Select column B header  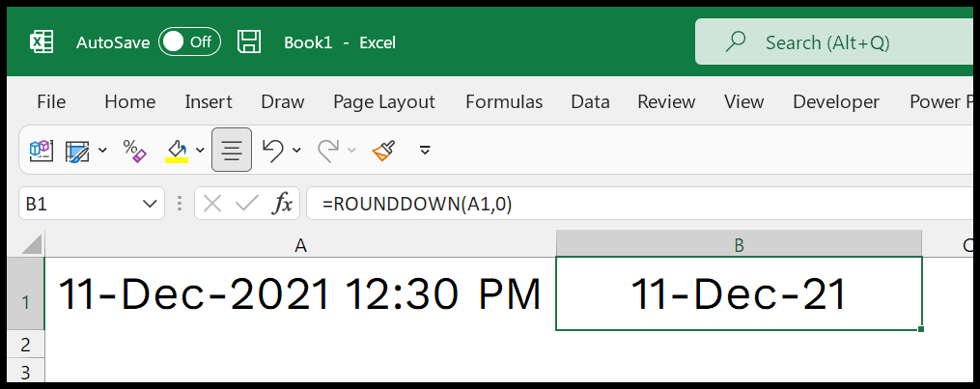[x=739, y=244]
